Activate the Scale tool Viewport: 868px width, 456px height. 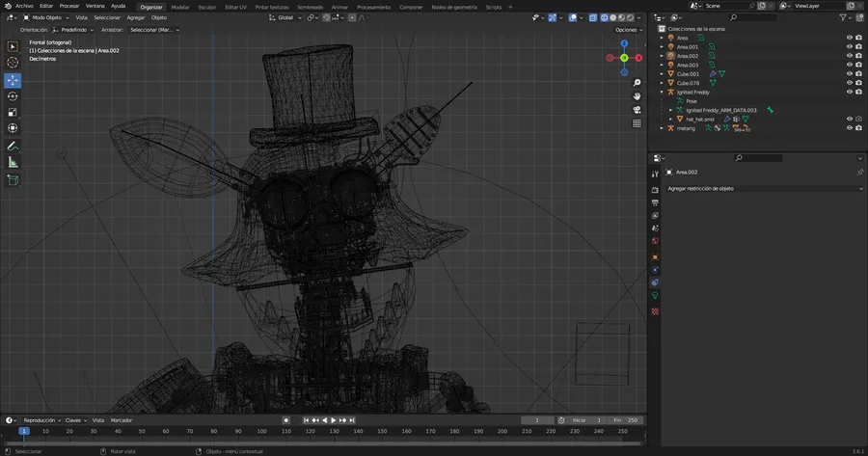(x=13, y=113)
